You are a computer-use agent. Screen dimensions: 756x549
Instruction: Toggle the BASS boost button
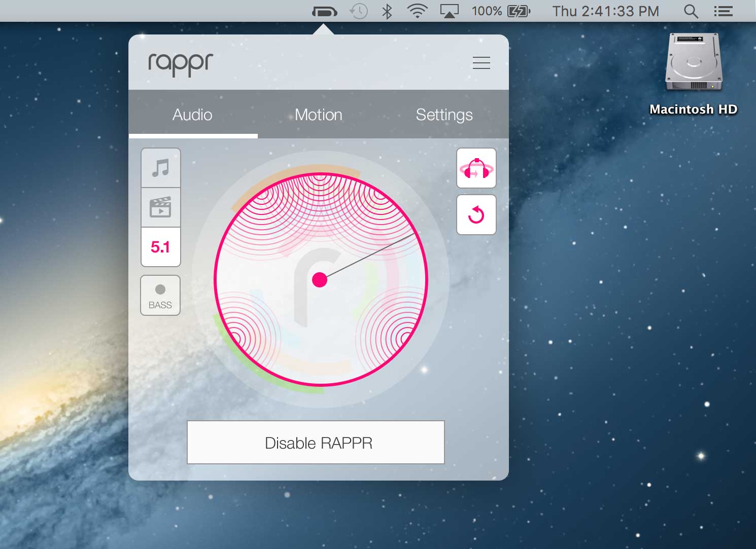(x=160, y=296)
